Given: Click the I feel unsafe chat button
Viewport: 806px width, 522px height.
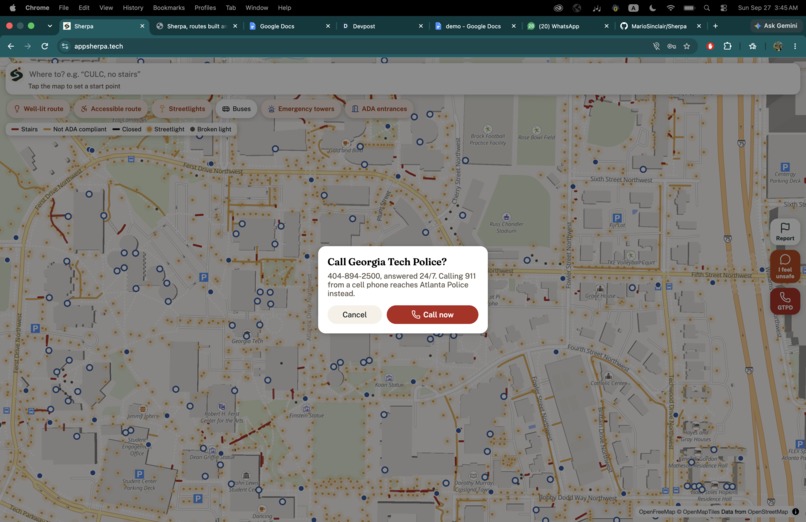Looking at the screenshot, I should click(784, 266).
